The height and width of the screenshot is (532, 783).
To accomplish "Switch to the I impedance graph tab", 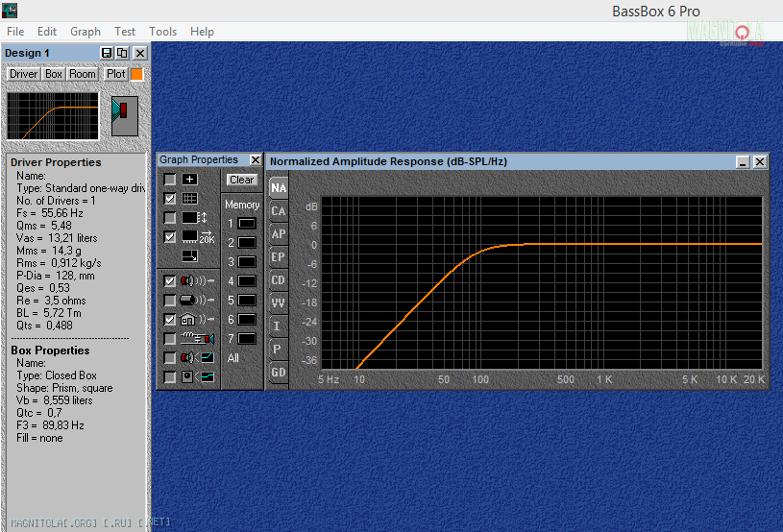I will pyautogui.click(x=279, y=326).
